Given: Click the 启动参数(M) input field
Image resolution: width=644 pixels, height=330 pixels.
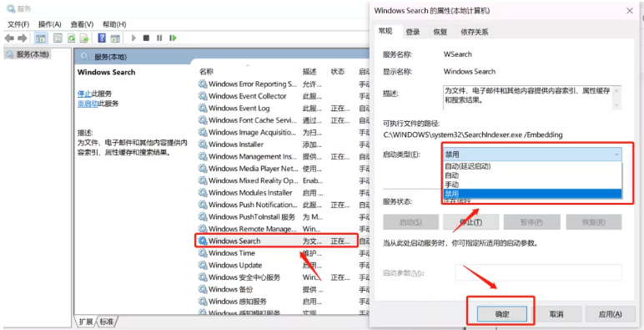Looking at the screenshot, I should coord(538,273).
